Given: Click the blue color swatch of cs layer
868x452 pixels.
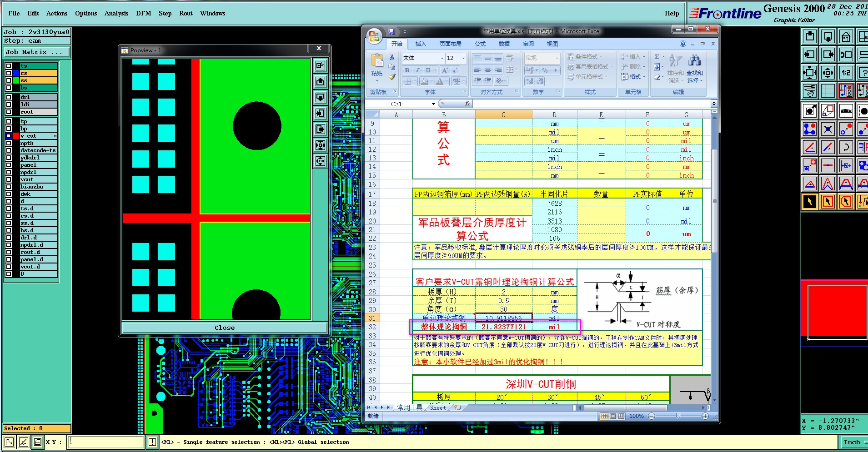Looking at the screenshot, I should (x=16, y=73).
